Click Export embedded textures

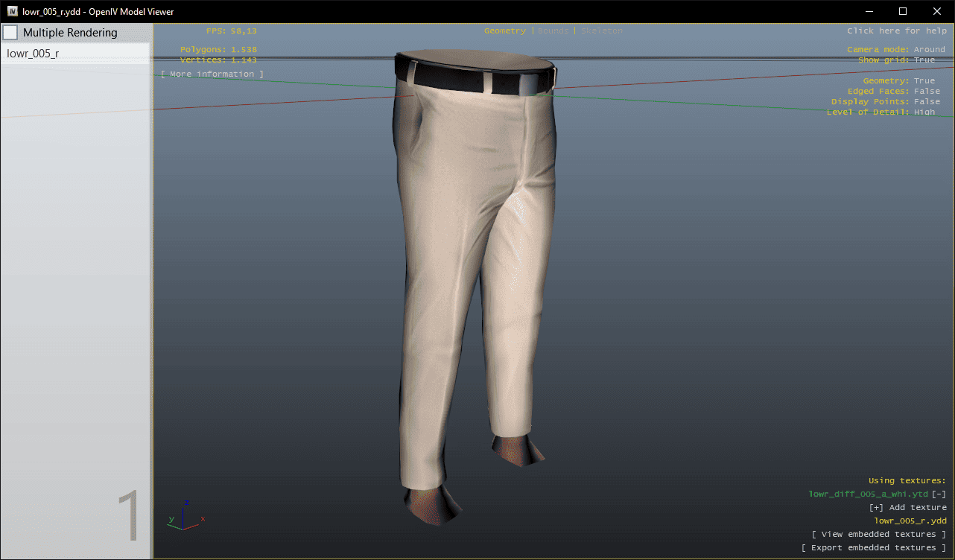(873, 548)
